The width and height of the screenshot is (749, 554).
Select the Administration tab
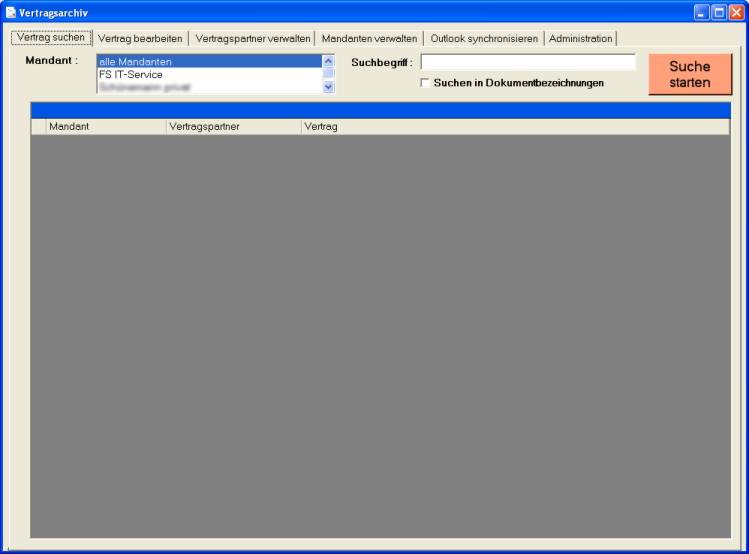click(580, 38)
